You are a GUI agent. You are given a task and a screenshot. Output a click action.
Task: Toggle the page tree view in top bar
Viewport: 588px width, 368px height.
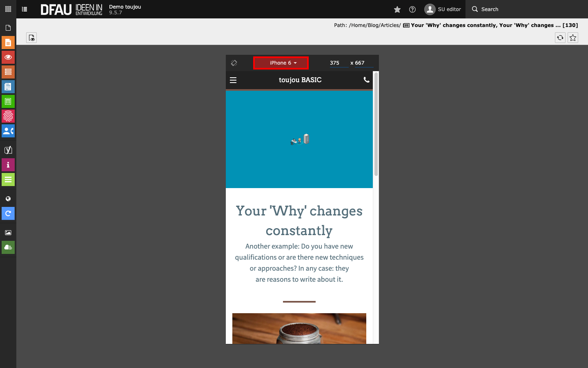[24, 9]
